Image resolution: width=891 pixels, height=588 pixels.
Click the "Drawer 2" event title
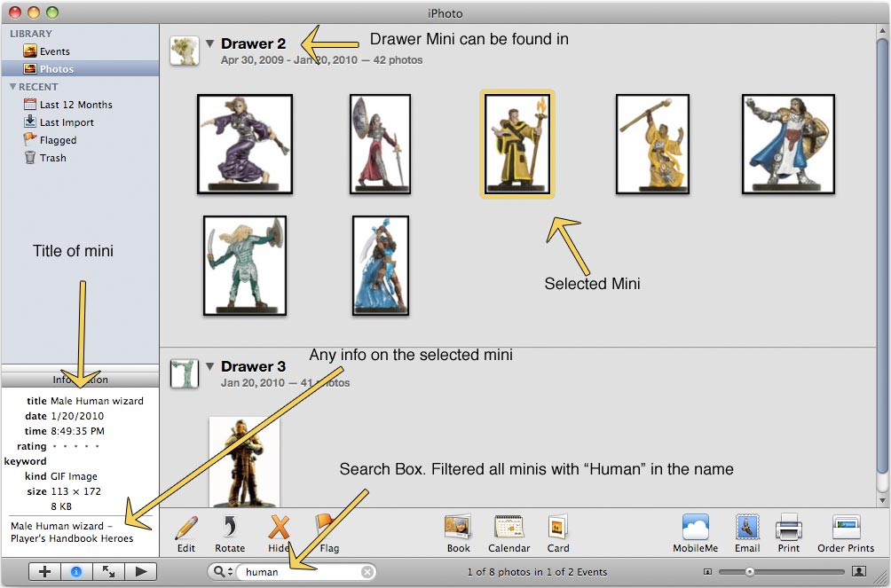click(254, 43)
